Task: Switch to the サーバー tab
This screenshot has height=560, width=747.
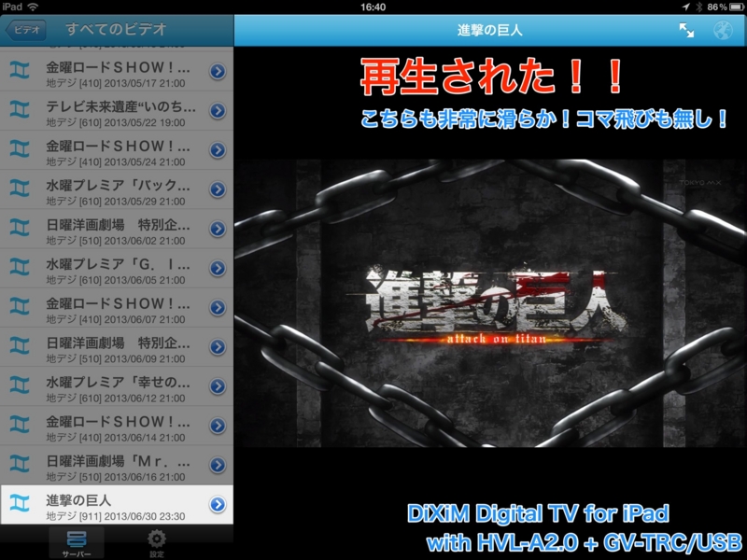Action: 77,543
